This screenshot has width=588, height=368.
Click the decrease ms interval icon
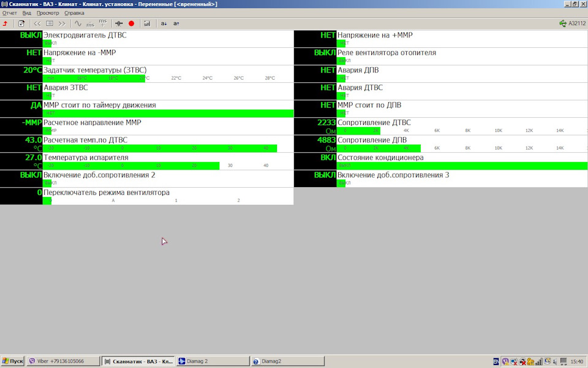click(91, 24)
